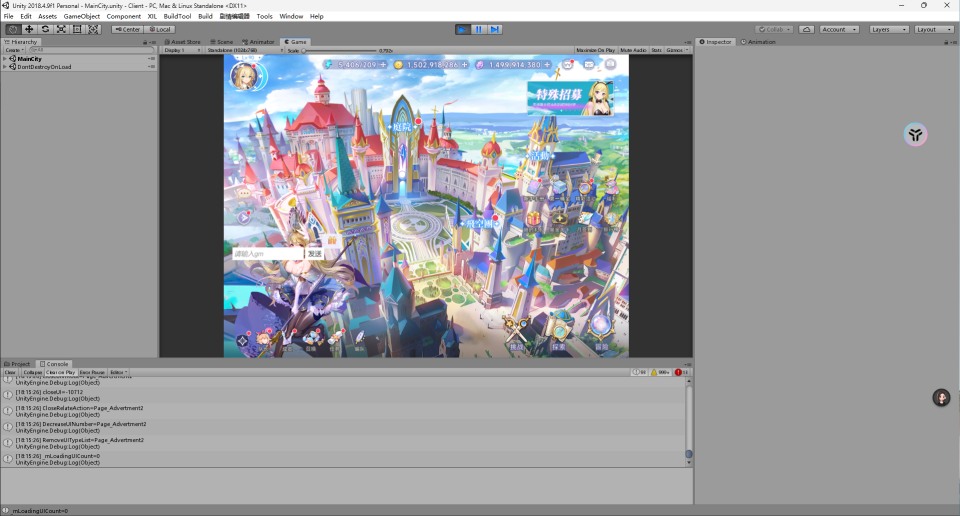Viewport: 960px width, 516px height.
Task: Select the Rotate tool
Action: point(45,29)
